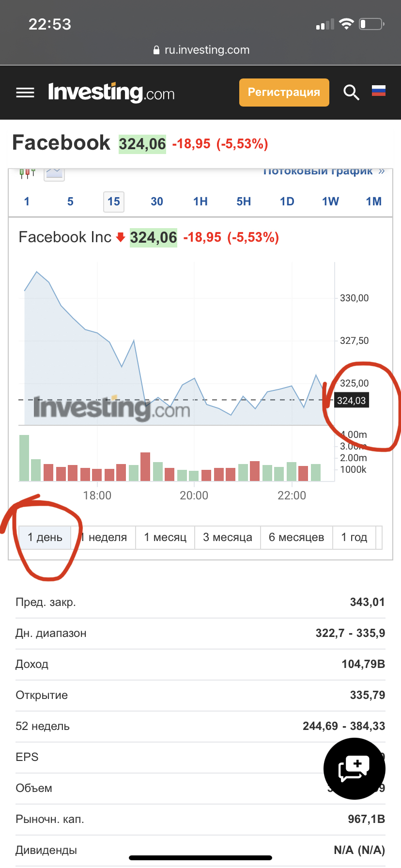Switch to the candlestick chart type icon
This screenshot has width=401, height=868.
point(27,173)
